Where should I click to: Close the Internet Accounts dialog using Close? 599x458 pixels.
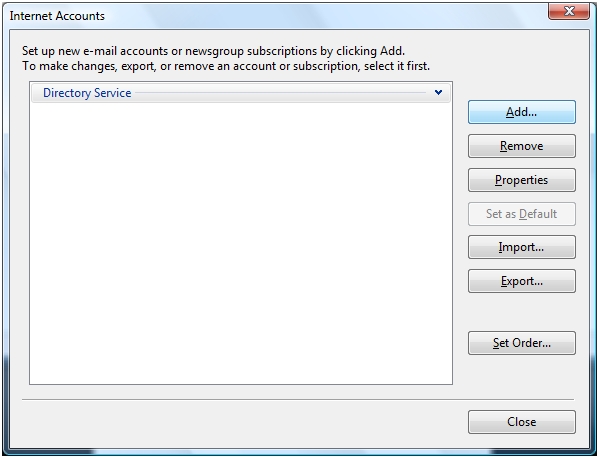(521, 422)
